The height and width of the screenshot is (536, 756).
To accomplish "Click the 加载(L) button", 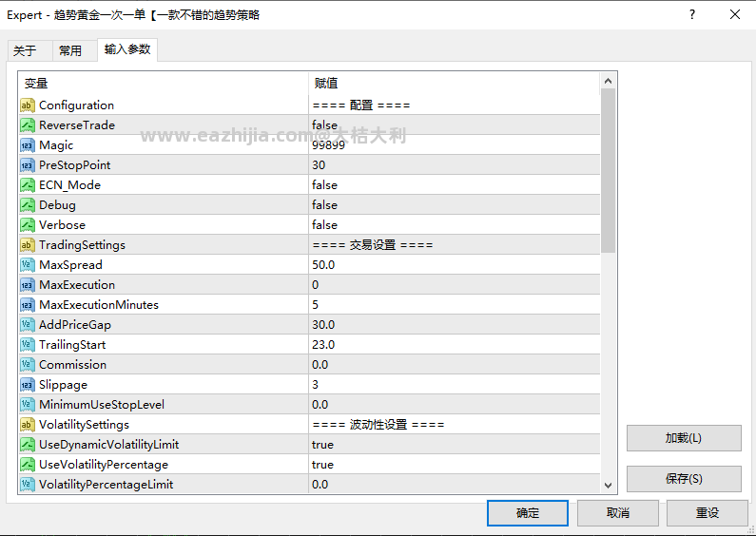I will 684,438.
